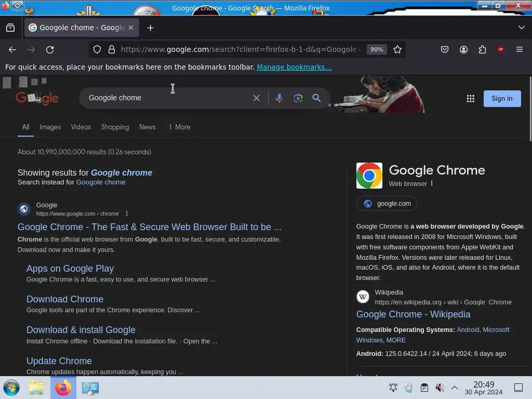Reset the 90% zoom level indicator
The height and width of the screenshot is (399, 532).
377,49
